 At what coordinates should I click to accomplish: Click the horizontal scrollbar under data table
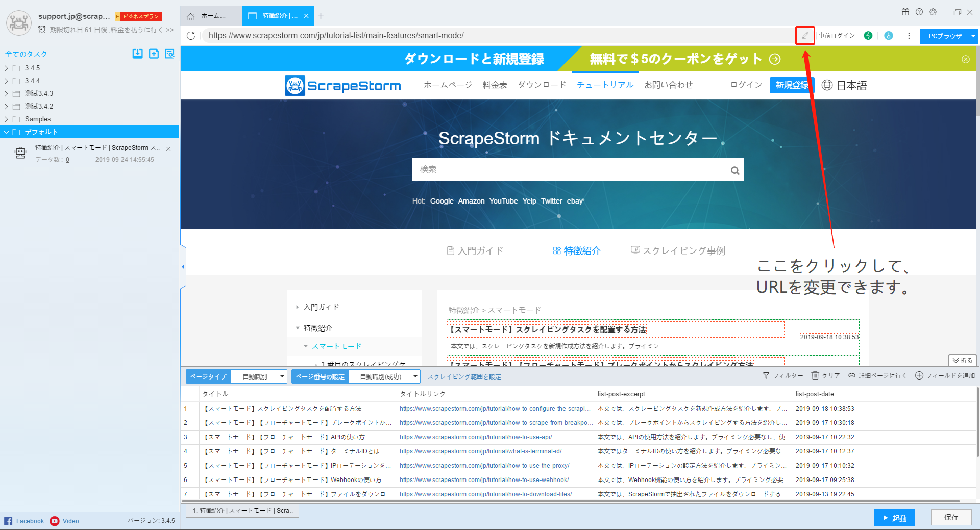[x=571, y=501]
